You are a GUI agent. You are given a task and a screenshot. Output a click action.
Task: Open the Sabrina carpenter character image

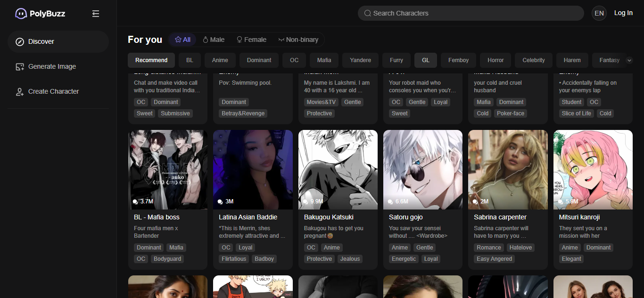(x=508, y=169)
